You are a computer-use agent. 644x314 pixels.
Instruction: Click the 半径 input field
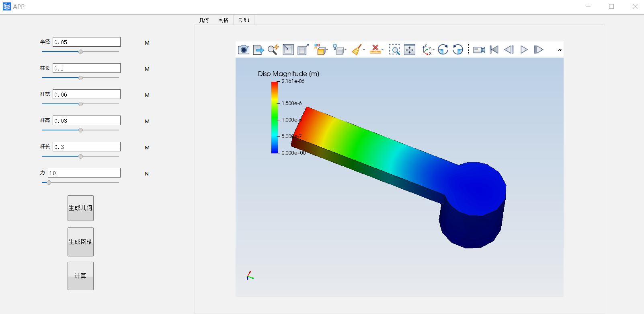click(86, 42)
